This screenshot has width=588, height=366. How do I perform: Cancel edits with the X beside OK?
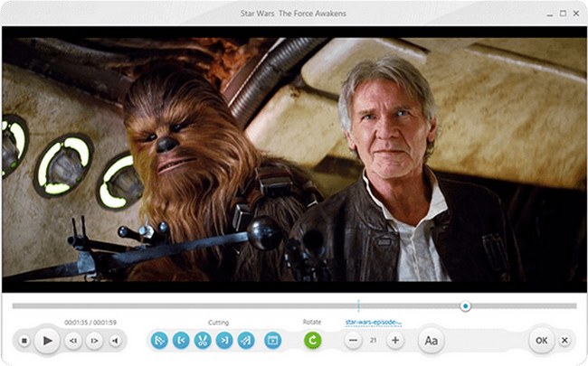[x=564, y=341]
